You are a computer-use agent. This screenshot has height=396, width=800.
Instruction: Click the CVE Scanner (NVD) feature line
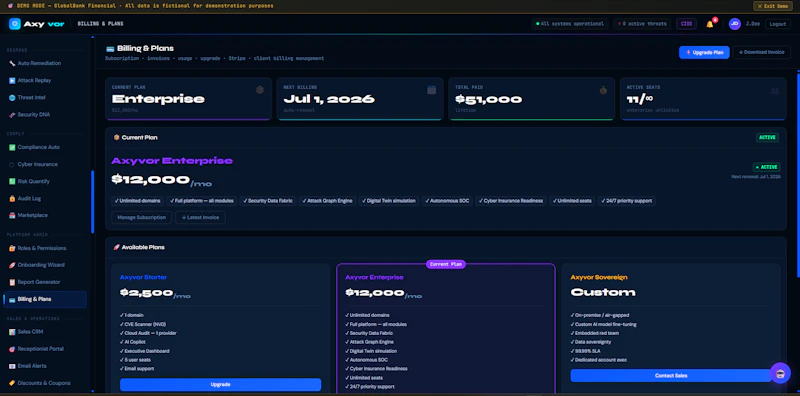tap(142, 325)
